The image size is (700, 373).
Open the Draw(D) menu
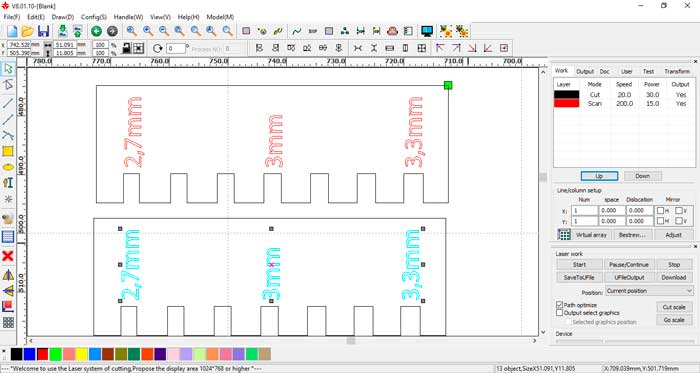pyautogui.click(x=62, y=17)
